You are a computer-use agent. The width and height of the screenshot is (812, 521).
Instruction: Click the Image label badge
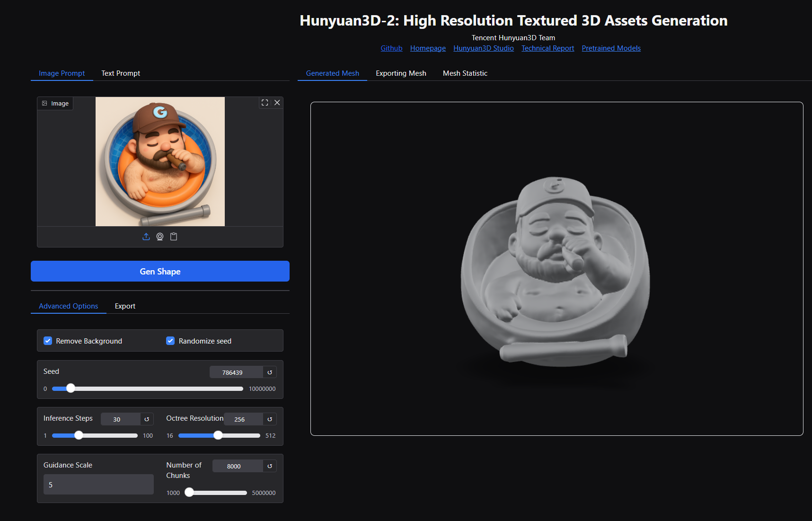coord(55,104)
